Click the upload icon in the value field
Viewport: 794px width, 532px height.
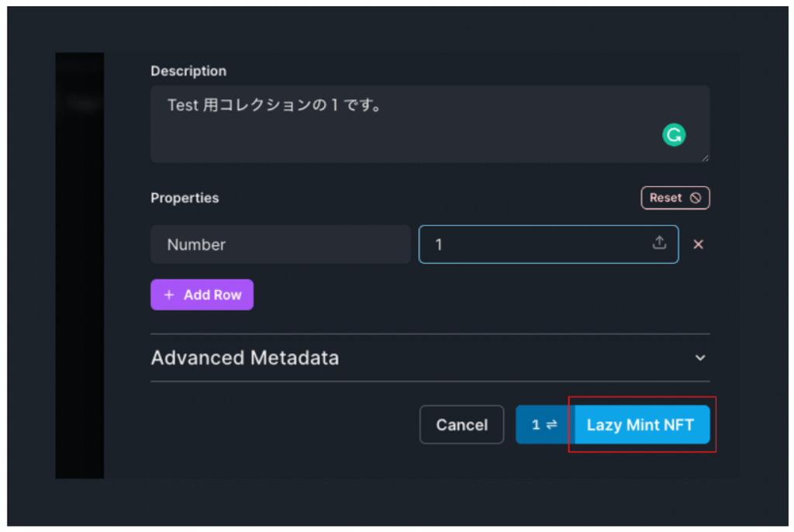coord(659,244)
